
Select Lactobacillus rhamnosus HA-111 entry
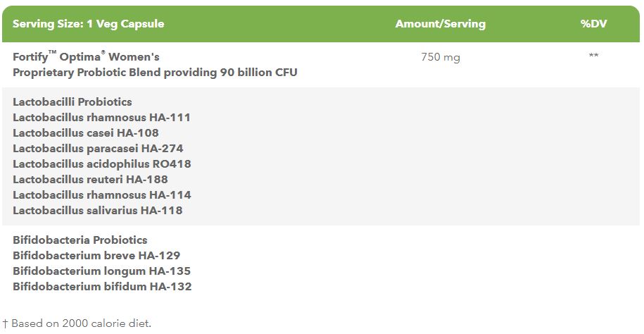click(x=101, y=118)
